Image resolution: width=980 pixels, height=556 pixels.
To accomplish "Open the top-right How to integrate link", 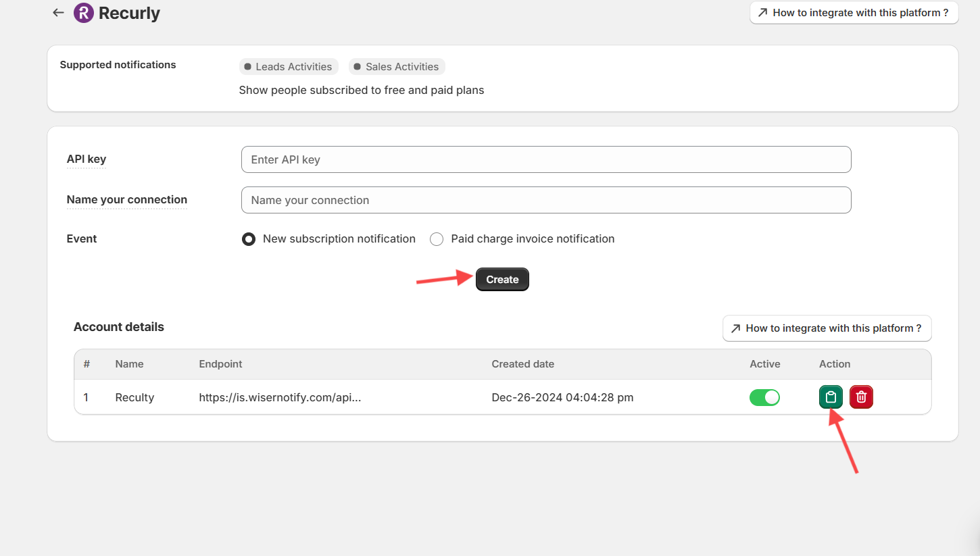I will (854, 13).
